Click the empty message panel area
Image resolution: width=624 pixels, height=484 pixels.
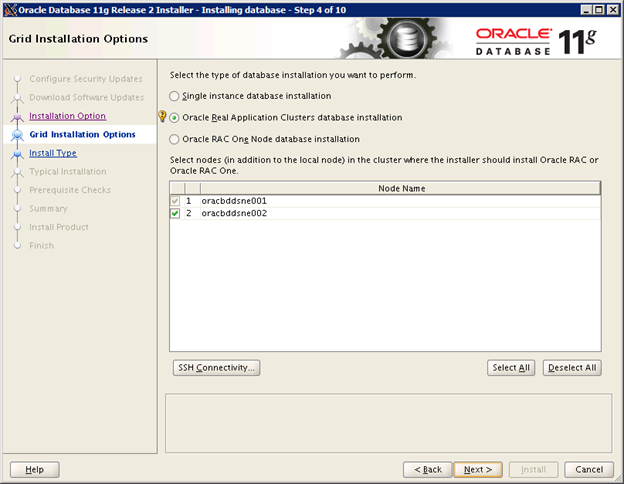click(388, 423)
